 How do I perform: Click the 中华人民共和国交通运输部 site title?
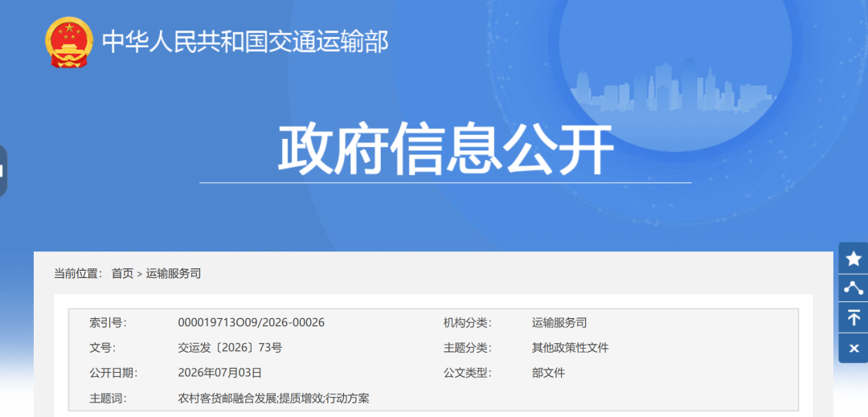tap(245, 42)
